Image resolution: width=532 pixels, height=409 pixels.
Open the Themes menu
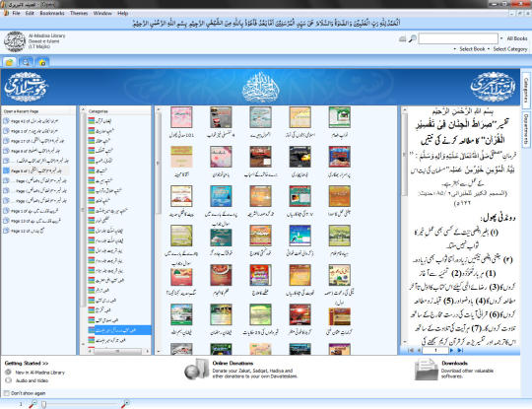[79, 13]
